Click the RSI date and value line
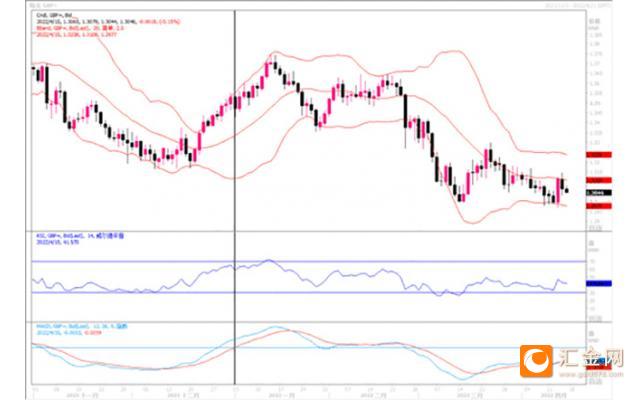Image resolution: width=640 pixels, height=400 pixels. [58, 242]
